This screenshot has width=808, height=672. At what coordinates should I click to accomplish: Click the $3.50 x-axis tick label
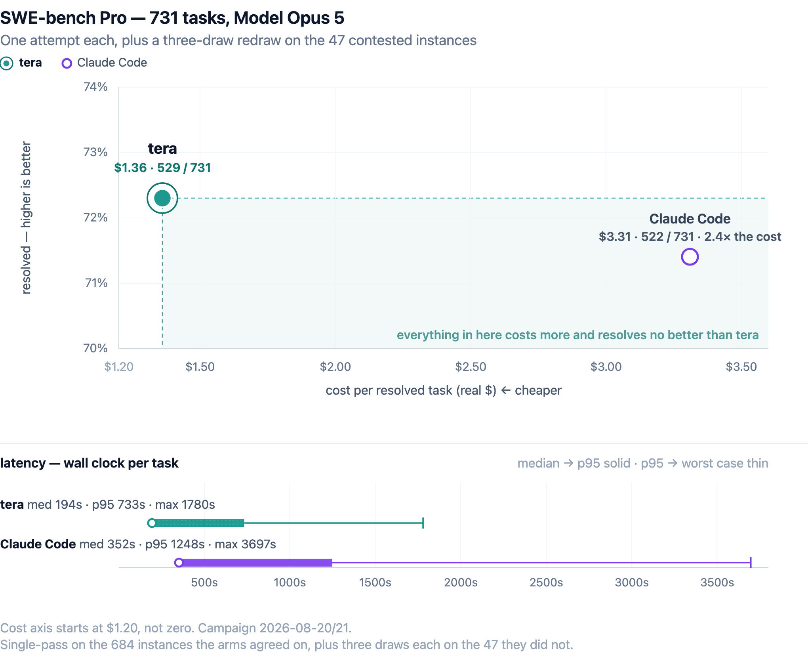tap(741, 367)
